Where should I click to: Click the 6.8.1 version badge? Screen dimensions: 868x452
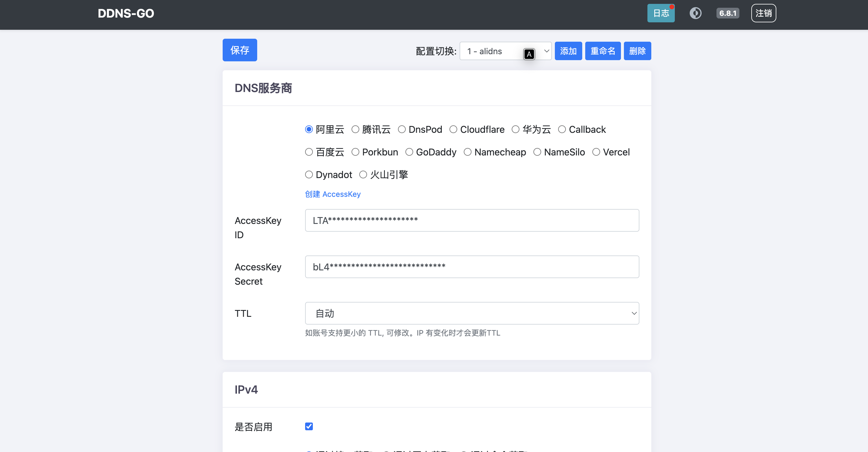(x=728, y=13)
